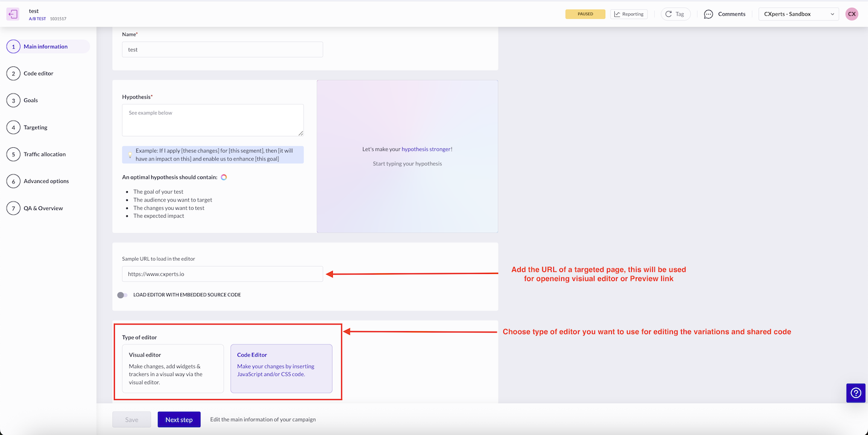This screenshot has width=868, height=435.
Task: Open the Comments speech bubble icon
Action: [709, 14]
